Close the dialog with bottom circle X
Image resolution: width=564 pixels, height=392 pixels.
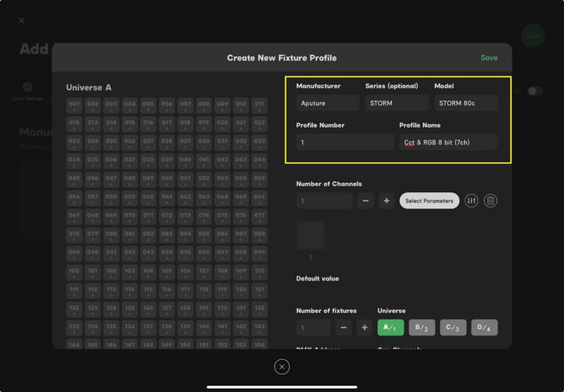[x=282, y=367]
